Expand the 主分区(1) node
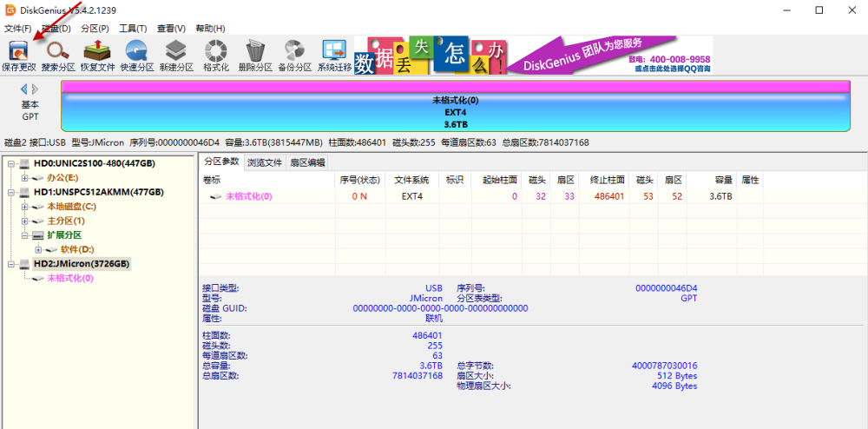Viewport: 868px width, 429px height. click(24, 221)
